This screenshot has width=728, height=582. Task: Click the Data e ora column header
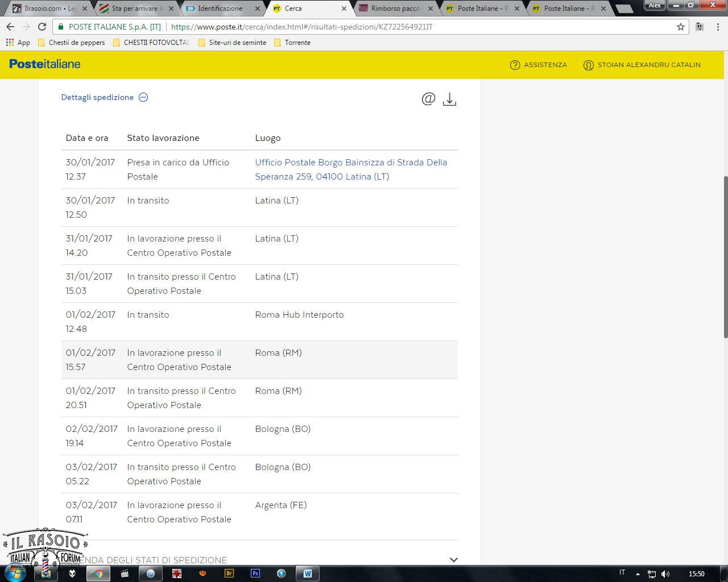tap(87, 138)
